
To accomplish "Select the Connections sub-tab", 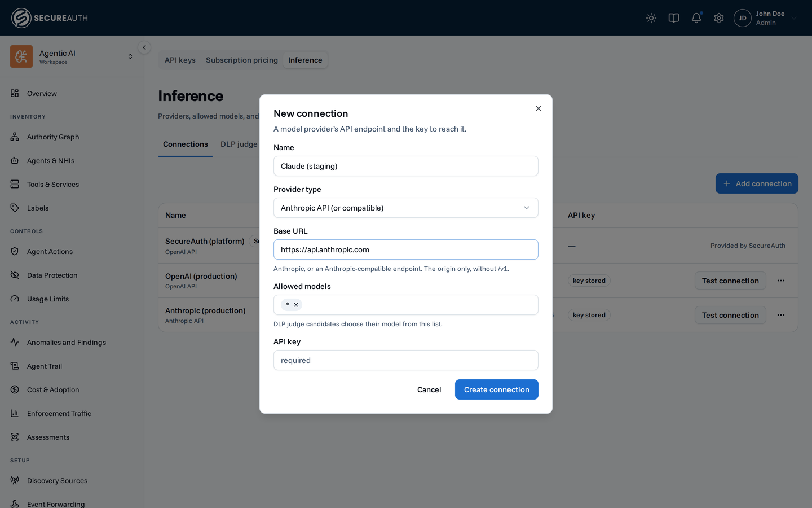I will click(x=186, y=144).
